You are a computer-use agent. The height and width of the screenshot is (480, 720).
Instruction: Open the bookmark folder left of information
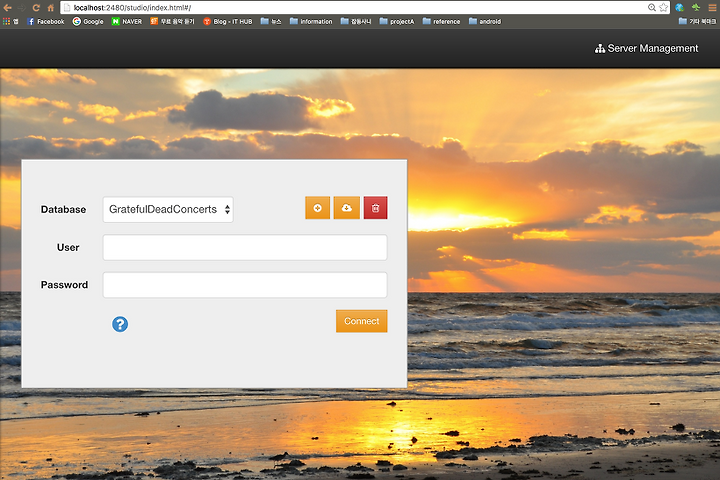pyautogui.click(x=271, y=21)
